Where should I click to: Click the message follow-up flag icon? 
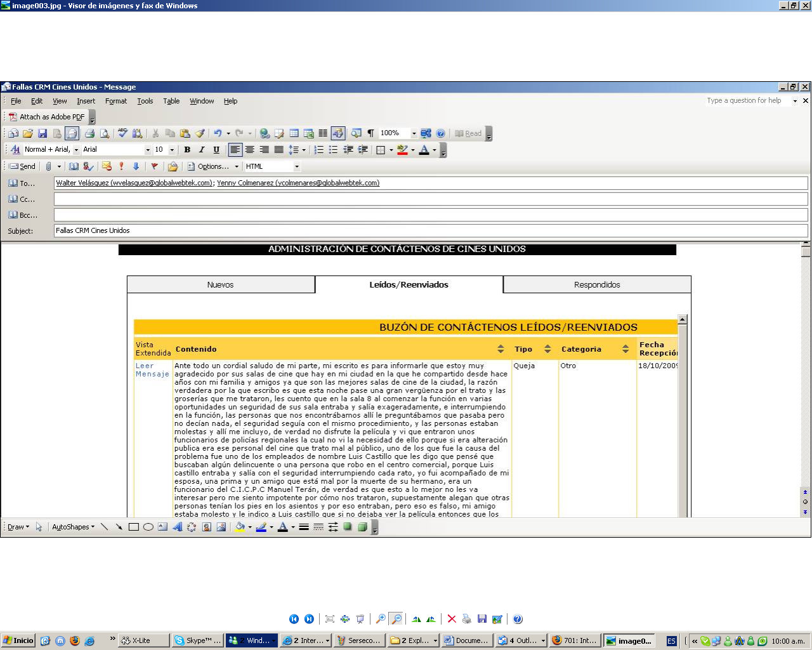point(154,166)
